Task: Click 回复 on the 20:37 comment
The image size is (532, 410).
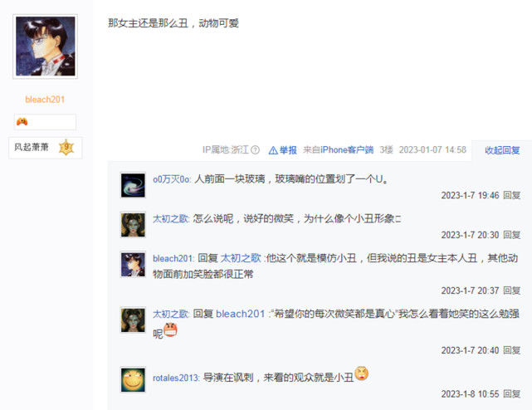Action: (511, 290)
